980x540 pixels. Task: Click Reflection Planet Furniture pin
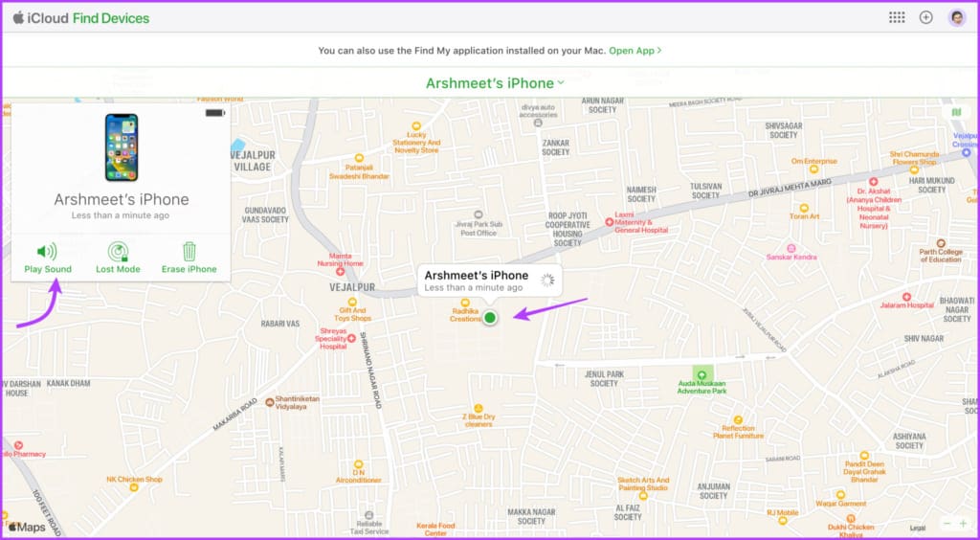click(x=738, y=420)
